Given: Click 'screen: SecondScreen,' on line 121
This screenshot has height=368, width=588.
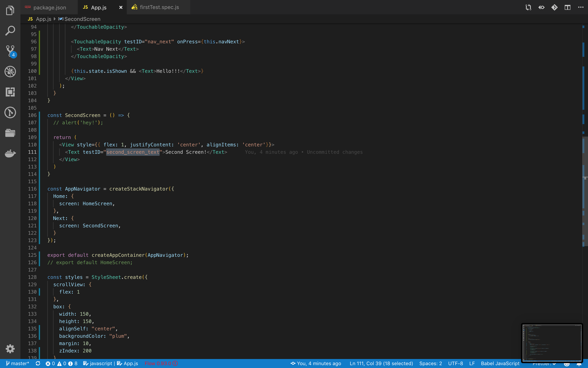Looking at the screenshot, I should pyautogui.click(x=90, y=226).
